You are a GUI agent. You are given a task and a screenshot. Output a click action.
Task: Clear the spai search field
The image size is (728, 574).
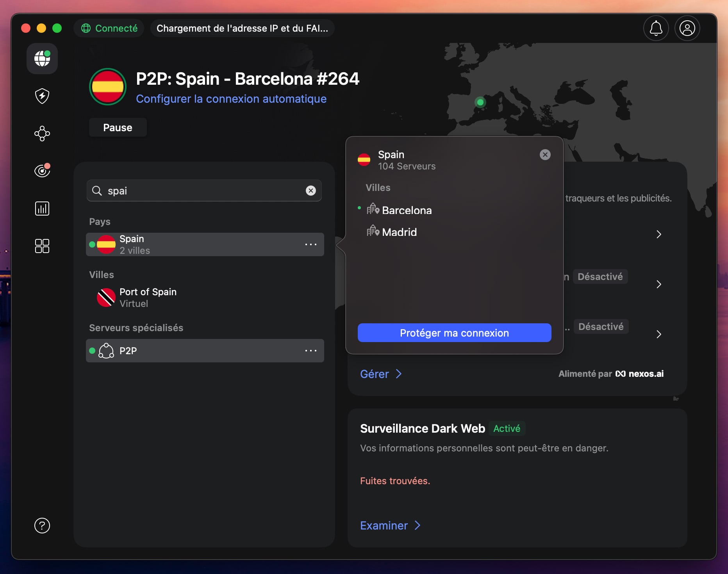[310, 191]
